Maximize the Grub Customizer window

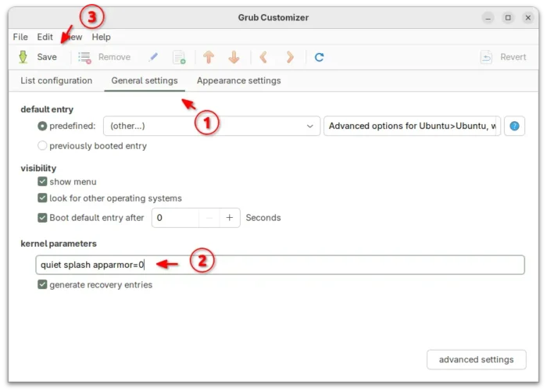(x=508, y=18)
